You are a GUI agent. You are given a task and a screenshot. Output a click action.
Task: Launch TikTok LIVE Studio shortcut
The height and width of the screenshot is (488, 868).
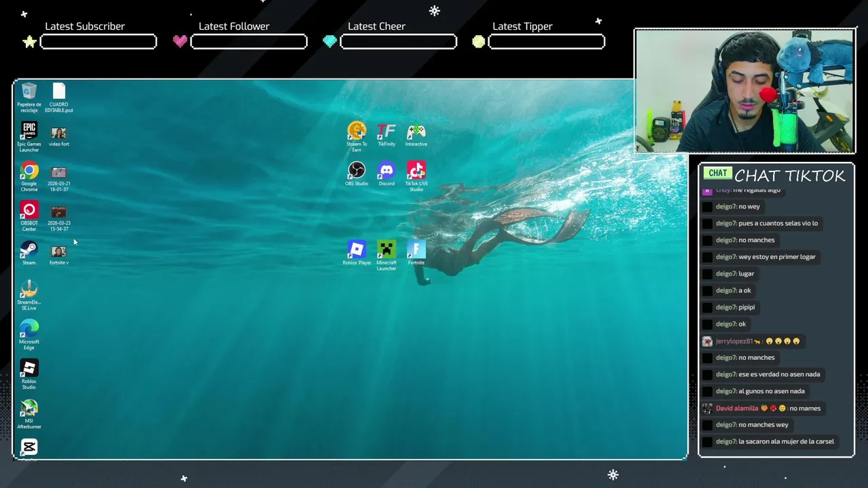416,176
